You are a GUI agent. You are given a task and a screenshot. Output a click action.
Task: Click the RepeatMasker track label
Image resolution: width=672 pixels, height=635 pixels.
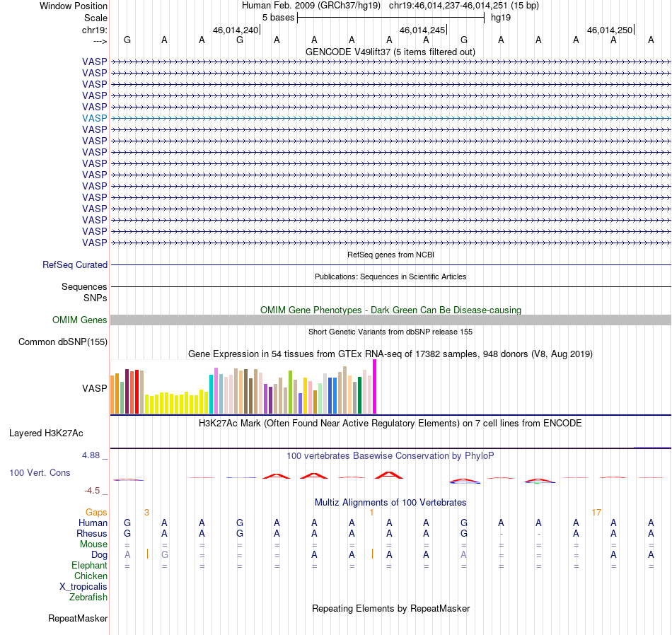tap(78, 618)
